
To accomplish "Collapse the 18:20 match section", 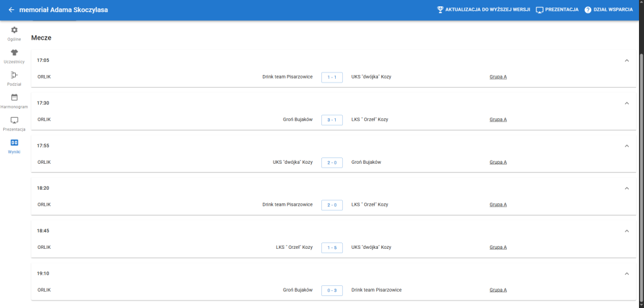I will click(x=626, y=188).
